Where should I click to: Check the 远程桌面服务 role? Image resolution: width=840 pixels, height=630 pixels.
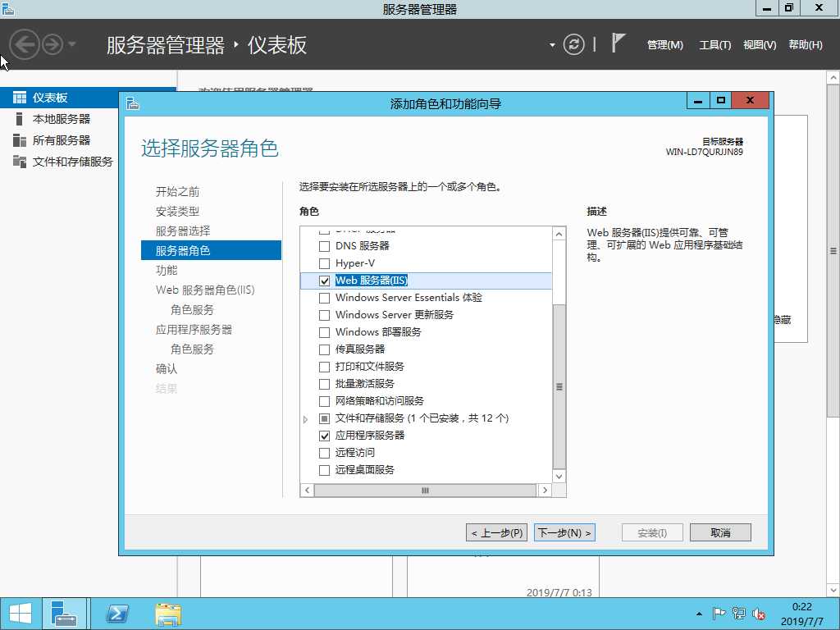(324, 470)
